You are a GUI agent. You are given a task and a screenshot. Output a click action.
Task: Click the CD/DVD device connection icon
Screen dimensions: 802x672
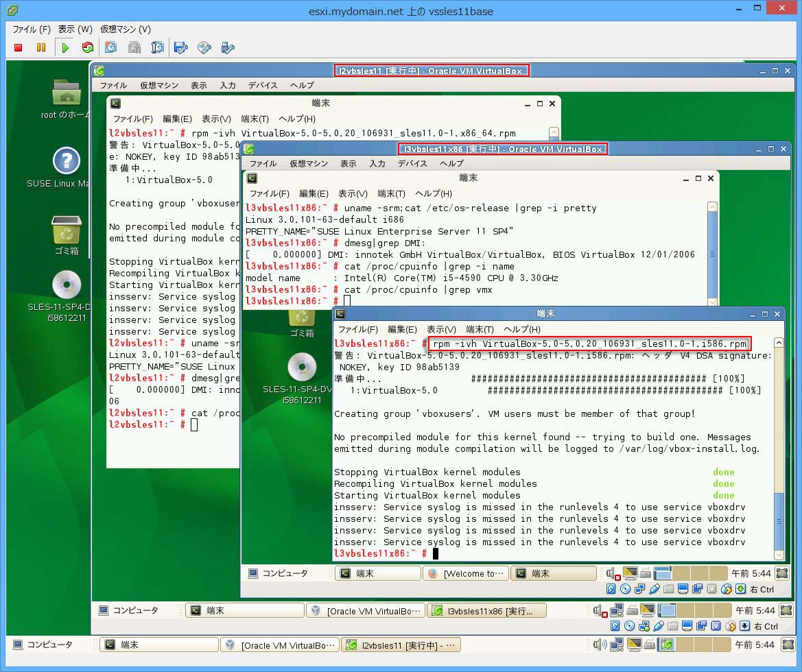tap(204, 47)
